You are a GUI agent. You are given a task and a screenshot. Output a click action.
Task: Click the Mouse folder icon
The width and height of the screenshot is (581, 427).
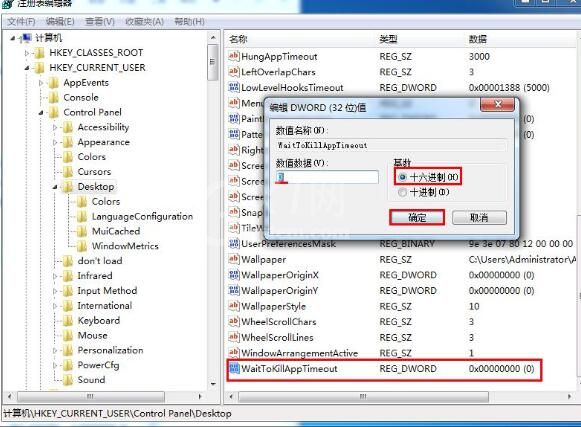click(68, 335)
